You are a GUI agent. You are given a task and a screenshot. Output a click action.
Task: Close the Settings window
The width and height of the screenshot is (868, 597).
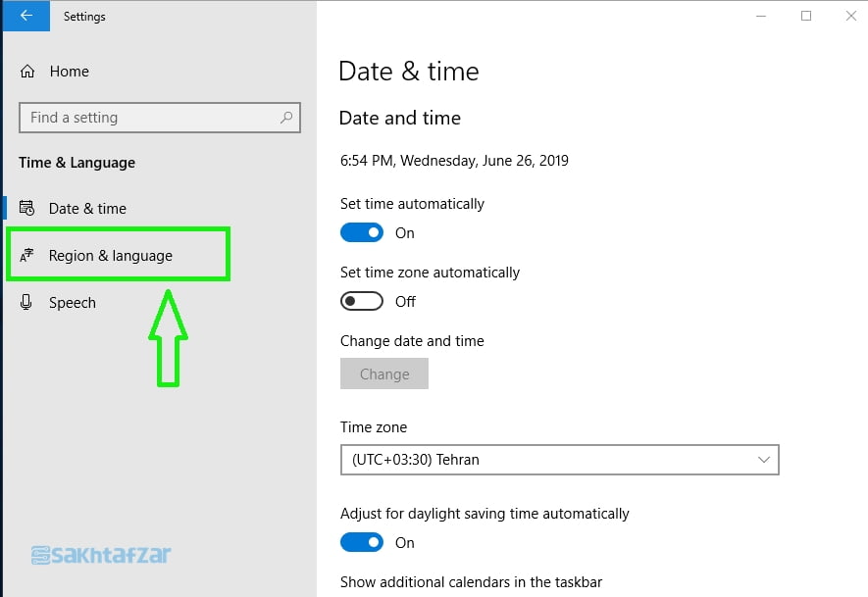849,16
